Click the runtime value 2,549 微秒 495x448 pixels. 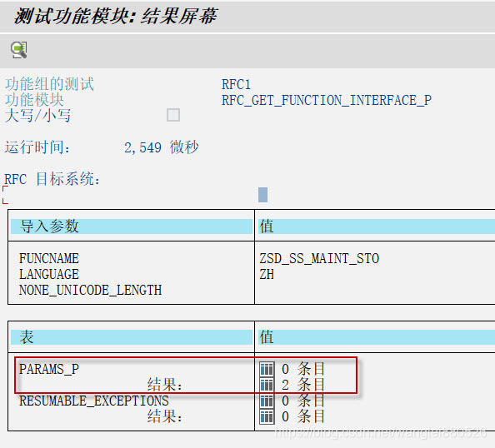tap(162, 147)
